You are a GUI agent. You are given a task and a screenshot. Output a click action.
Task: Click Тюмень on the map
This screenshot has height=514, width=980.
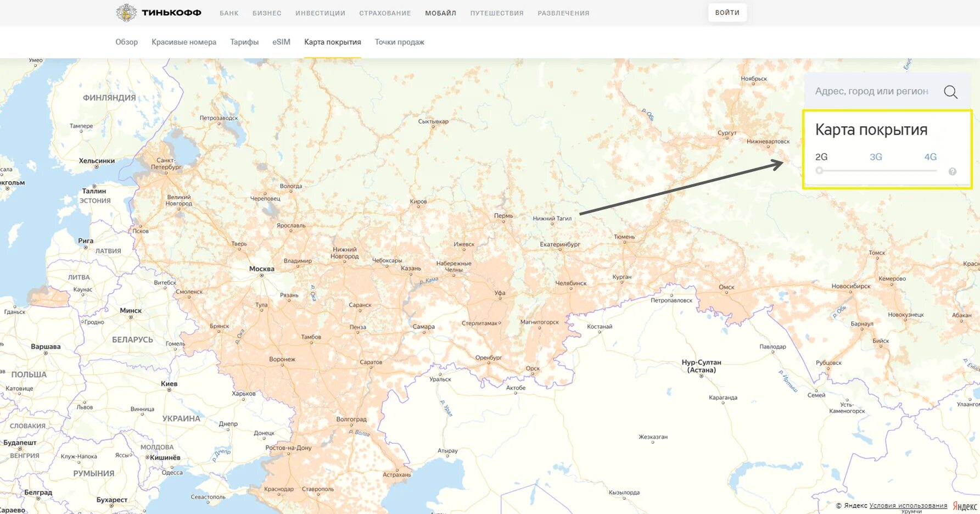point(624,237)
